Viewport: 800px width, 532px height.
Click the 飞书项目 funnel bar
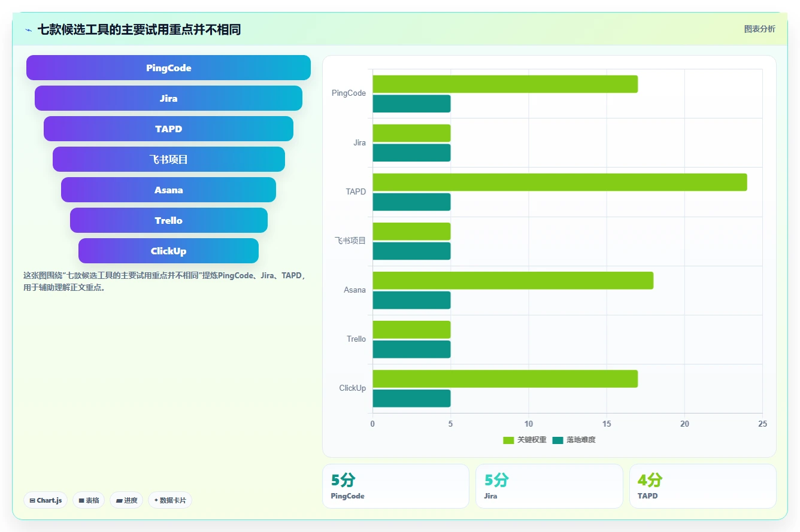tap(168, 159)
